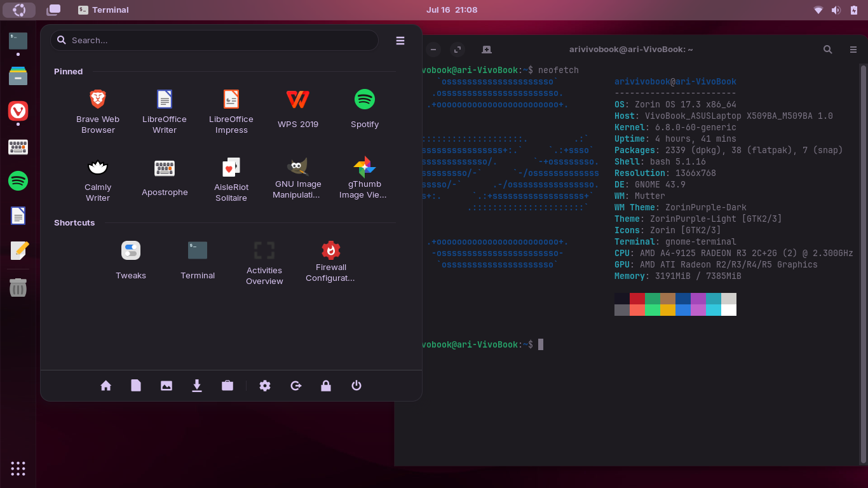Open the briefcase icon in the menu bottom bar

click(227, 386)
